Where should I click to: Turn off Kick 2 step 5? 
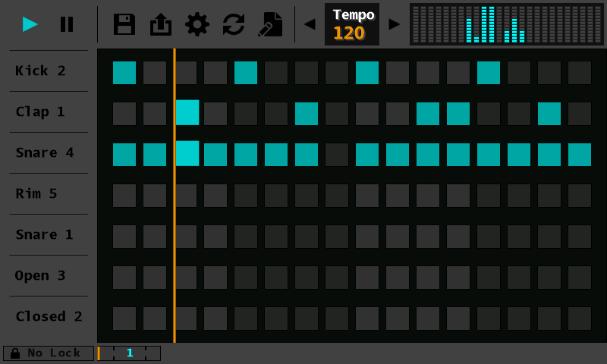(246, 73)
